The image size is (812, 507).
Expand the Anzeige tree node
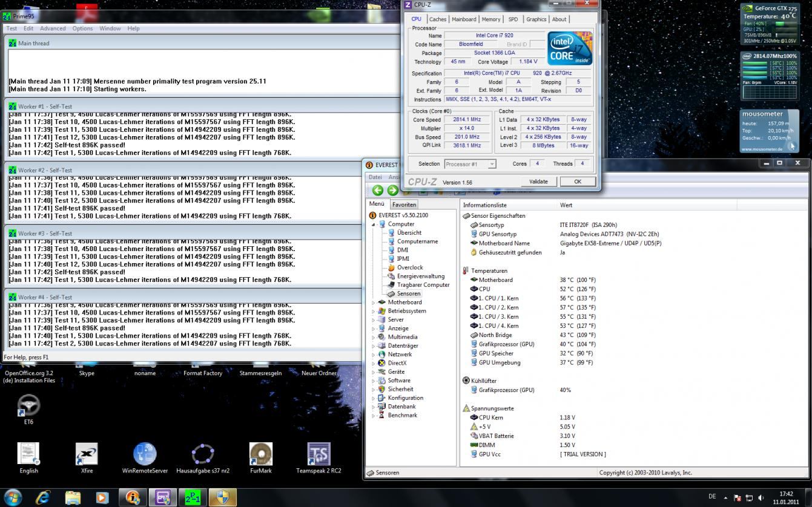(373, 329)
